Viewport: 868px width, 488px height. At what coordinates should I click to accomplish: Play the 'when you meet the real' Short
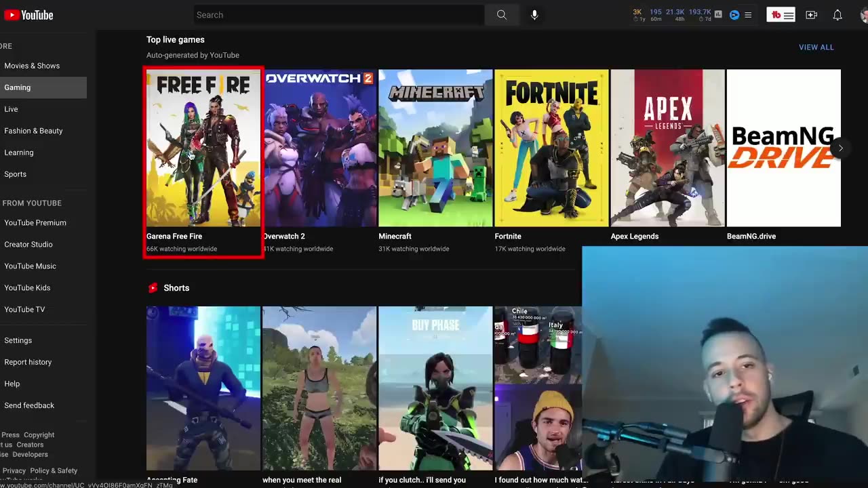pos(319,388)
